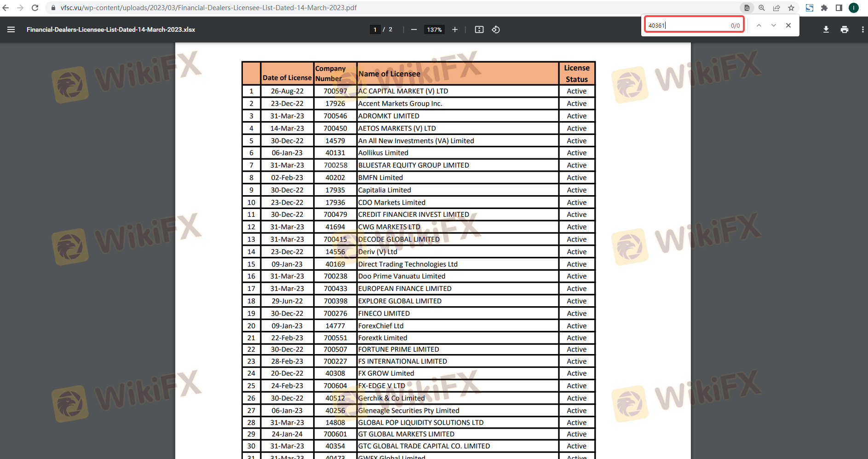Go to previous search result

(x=759, y=25)
